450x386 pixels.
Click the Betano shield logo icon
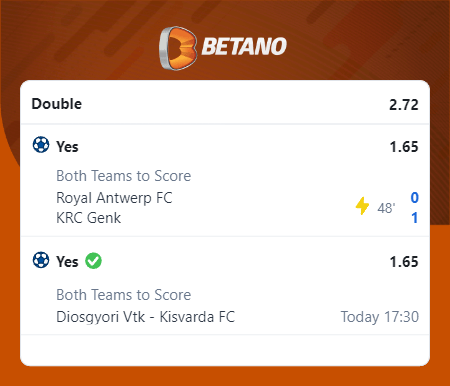(178, 48)
